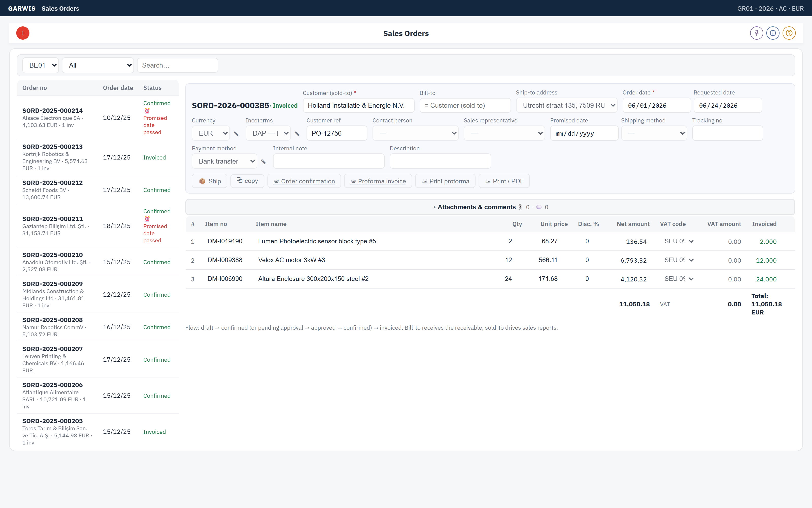This screenshot has width=812, height=508.
Task: Open the BE01 company dropdown
Action: click(x=41, y=65)
